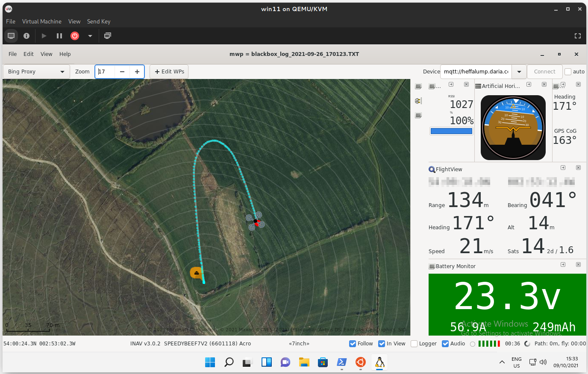Viewport: 588px width, 374px height.
Task: Click the plug icon in dock sidebar
Action: [x=418, y=101]
